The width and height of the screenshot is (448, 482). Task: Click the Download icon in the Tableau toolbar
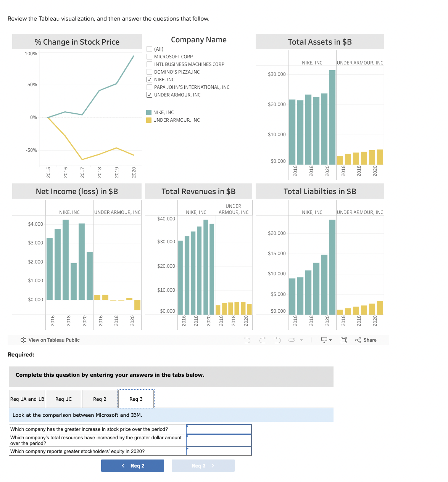pyautogui.click(x=324, y=340)
